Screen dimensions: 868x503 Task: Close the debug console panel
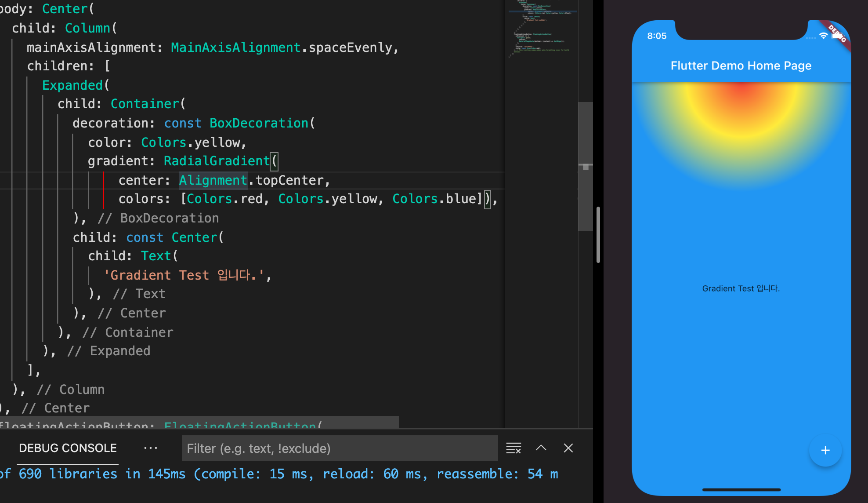pos(568,448)
